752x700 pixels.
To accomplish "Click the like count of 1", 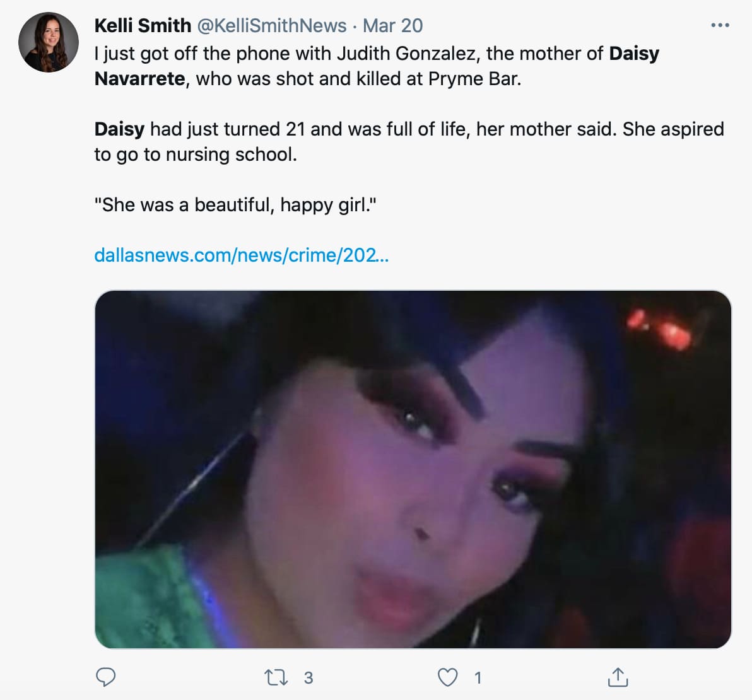I will coord(478,678).
